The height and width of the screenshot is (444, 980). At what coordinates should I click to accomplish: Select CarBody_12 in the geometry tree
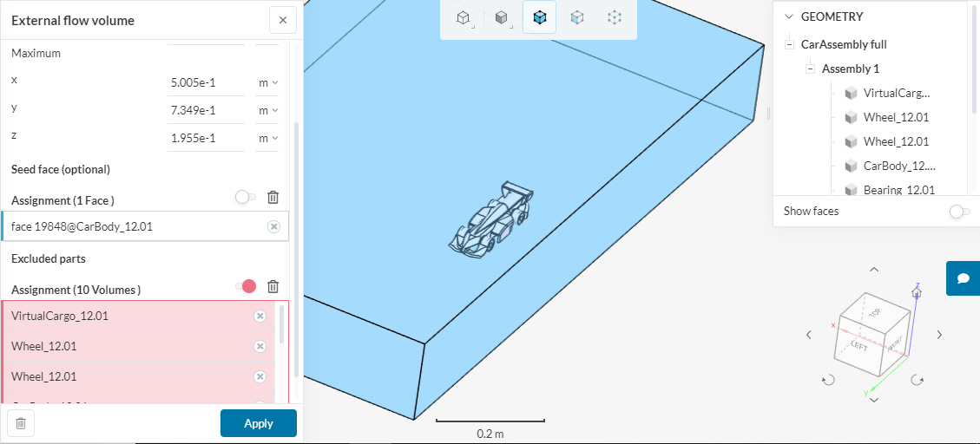[898, 166]
